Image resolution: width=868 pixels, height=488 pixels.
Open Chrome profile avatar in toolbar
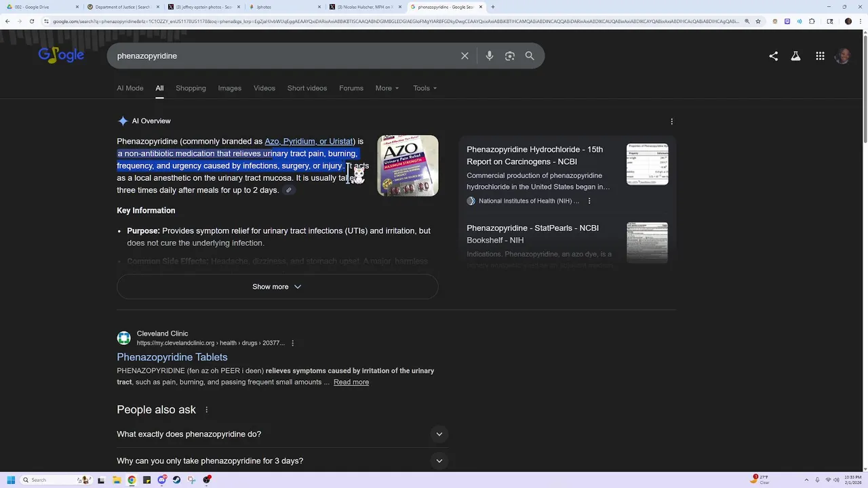click(x=848, y=21)
